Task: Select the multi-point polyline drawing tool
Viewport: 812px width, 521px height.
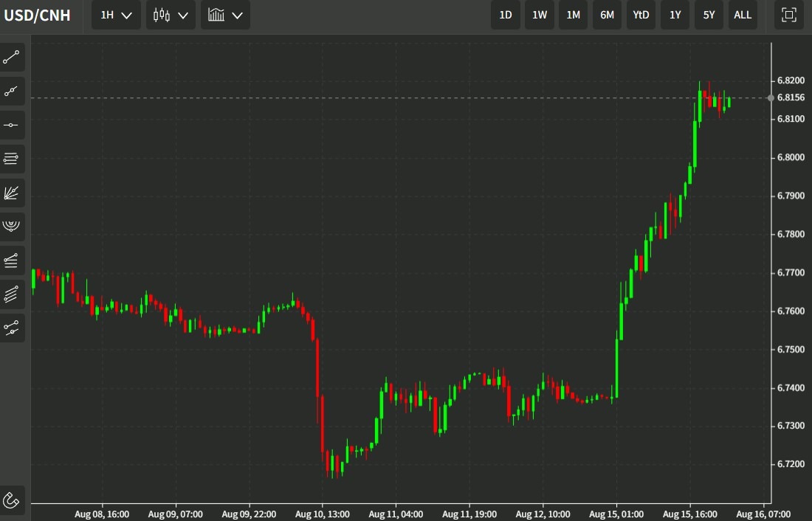Action: 11,92
